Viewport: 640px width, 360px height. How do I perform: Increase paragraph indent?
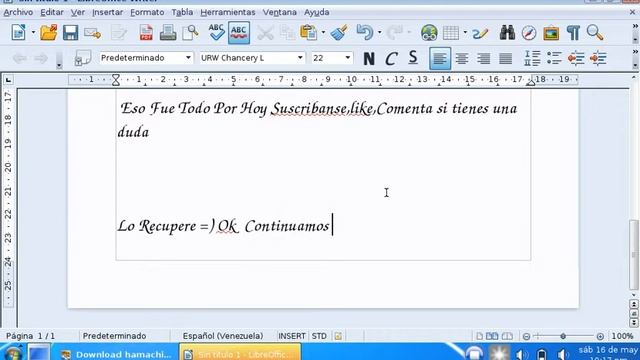(x=598, y=59)
